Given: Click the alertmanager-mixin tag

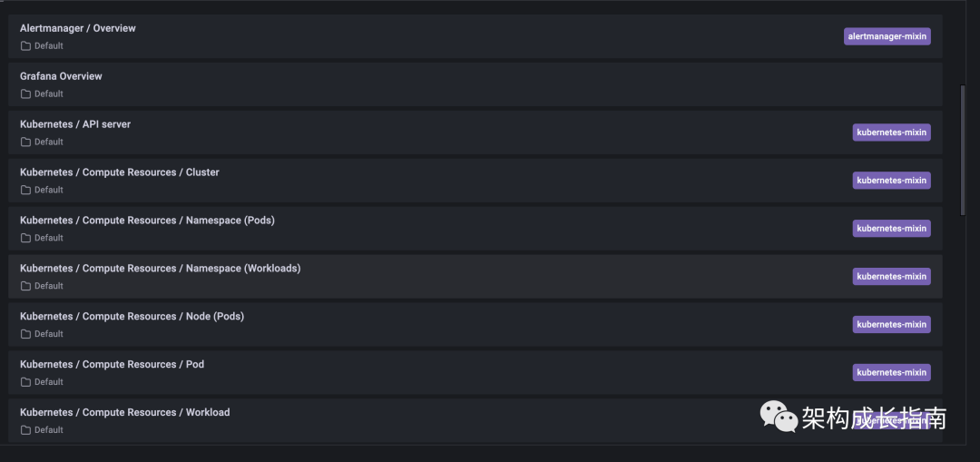Looking at the screenshot, I should click(887, 36).
